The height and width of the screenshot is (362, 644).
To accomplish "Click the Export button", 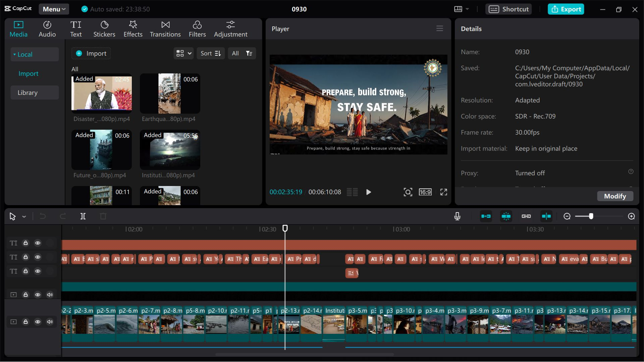I will [566, 9].
